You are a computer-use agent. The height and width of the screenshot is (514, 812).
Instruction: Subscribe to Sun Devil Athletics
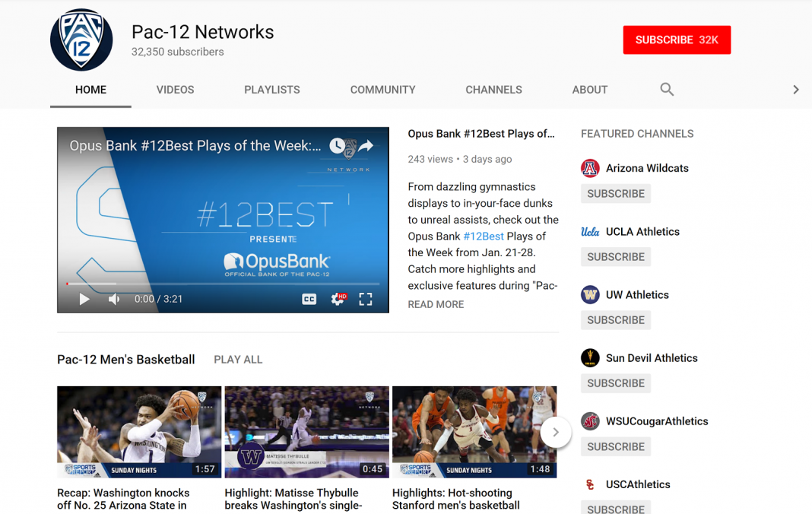click(616, 383)
